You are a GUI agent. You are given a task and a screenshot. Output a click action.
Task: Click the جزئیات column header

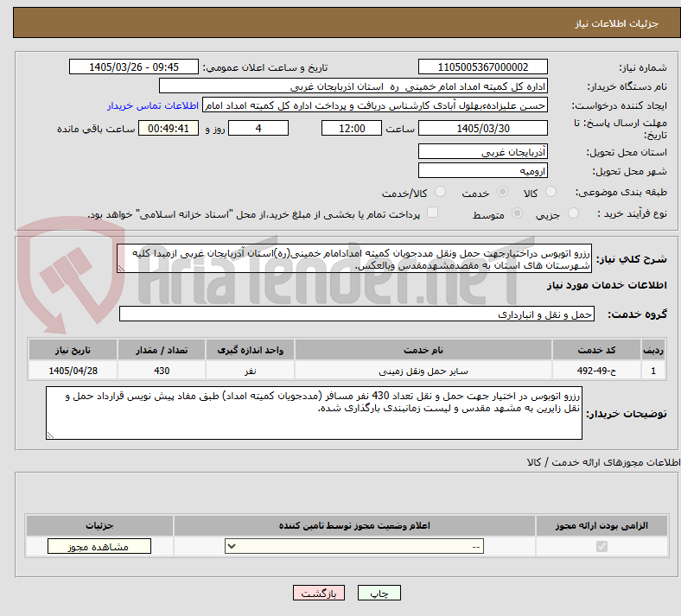pyautogui.click(x=99, y=525)
